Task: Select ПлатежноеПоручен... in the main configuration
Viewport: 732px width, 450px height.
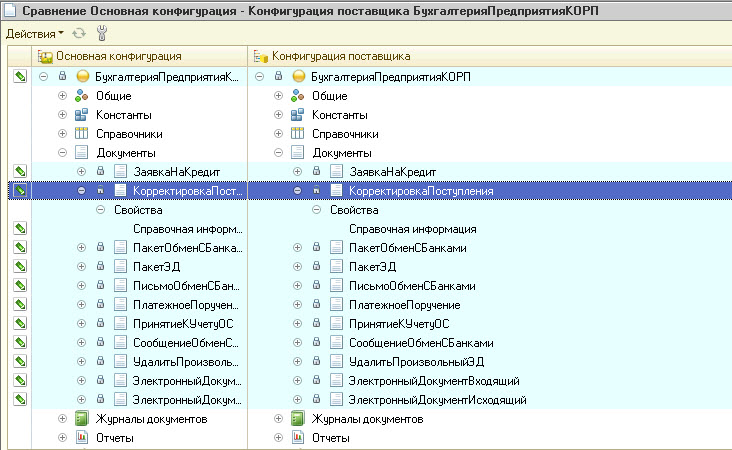Action: [x=186, y=305]
